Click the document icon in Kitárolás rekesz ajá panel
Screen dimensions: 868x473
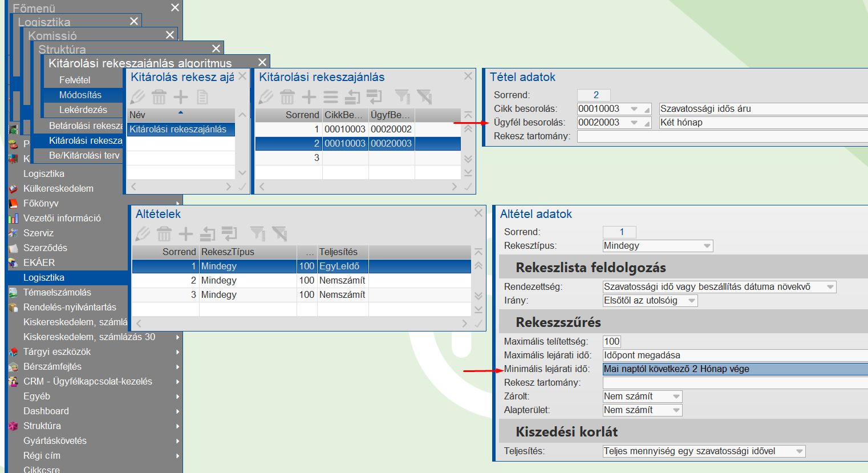tap(202, 97)
